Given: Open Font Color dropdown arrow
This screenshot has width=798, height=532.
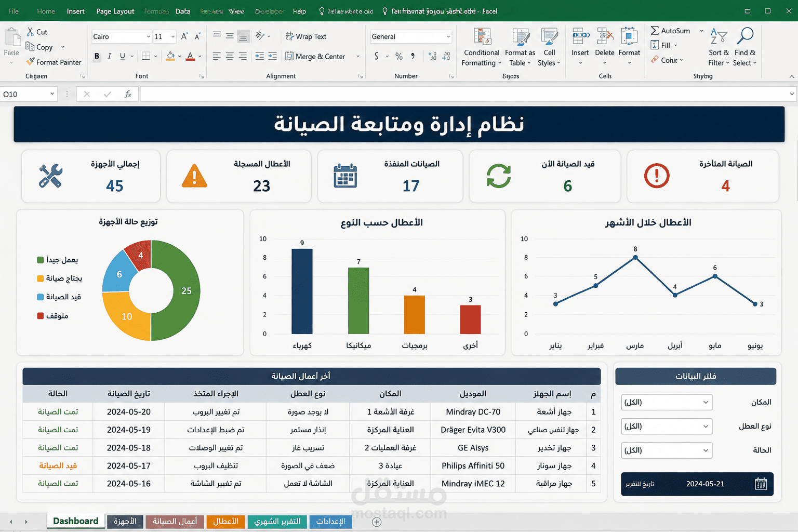Looking at the screenshot, I should point(200,56).
